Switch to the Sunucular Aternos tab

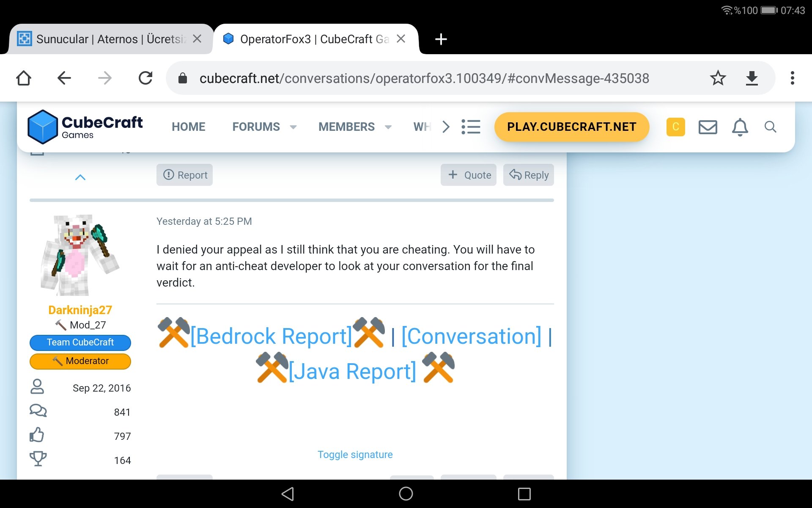tap(110, 39)
